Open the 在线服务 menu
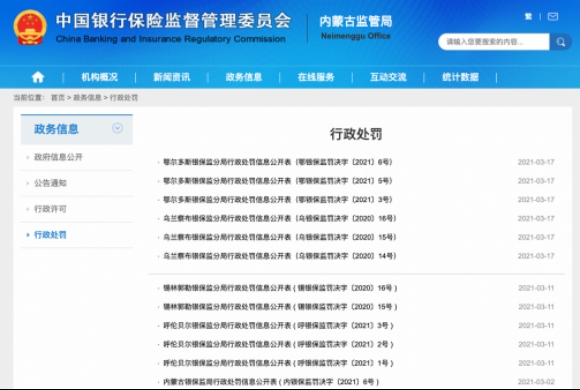 (x=316, y=77)
